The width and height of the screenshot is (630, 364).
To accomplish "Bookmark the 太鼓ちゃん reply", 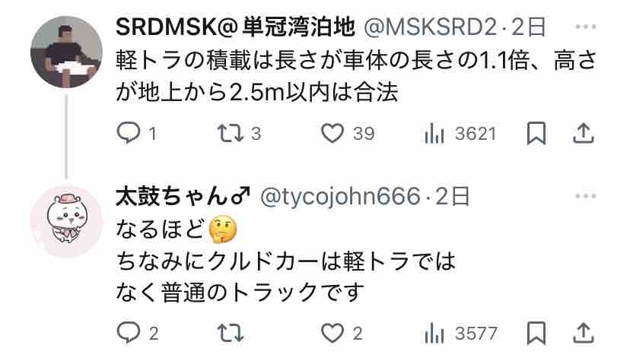I will 536,333.
